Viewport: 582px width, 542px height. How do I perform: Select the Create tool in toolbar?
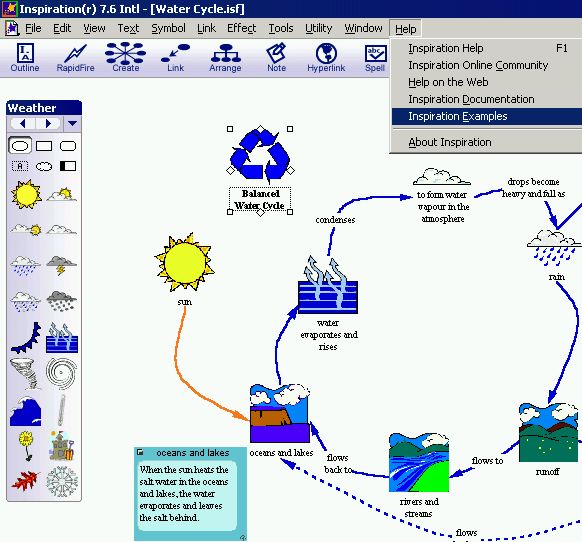point(125,57)
